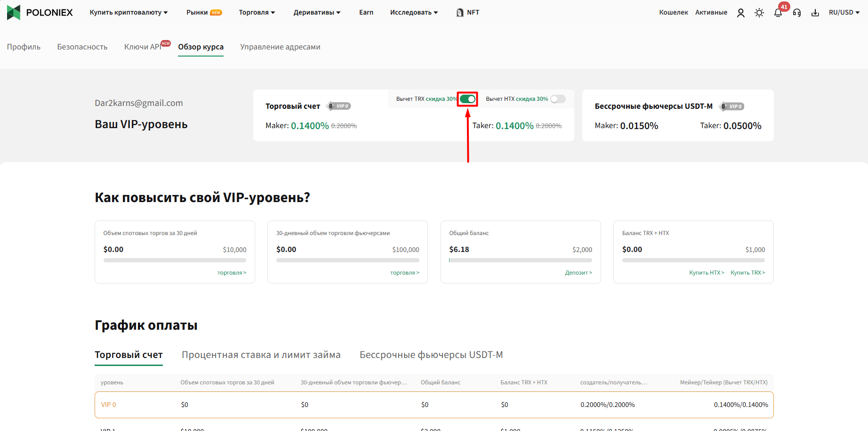868x431 pixels.
Task: Expand the Торговля menu
Action: [x=257, y=13]
